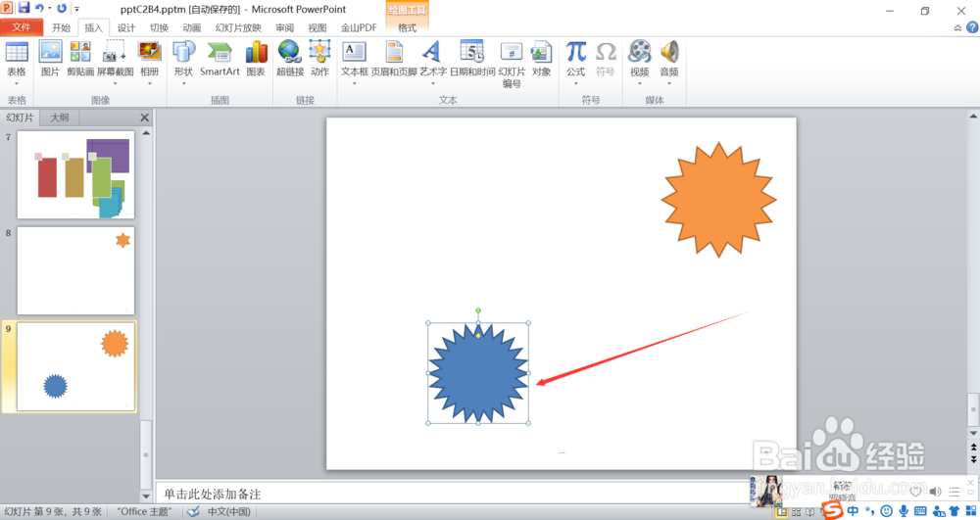The height and width of the screenshot is (520, 980).
Task: Switch to the 设计 (Design) ribbon tab
Action: [126, 27]
